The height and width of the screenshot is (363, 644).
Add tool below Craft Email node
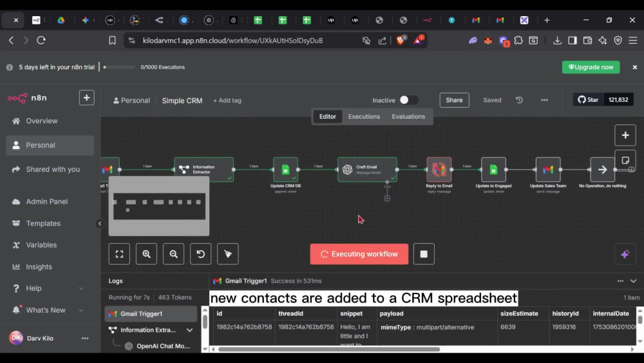click(387, 199)
